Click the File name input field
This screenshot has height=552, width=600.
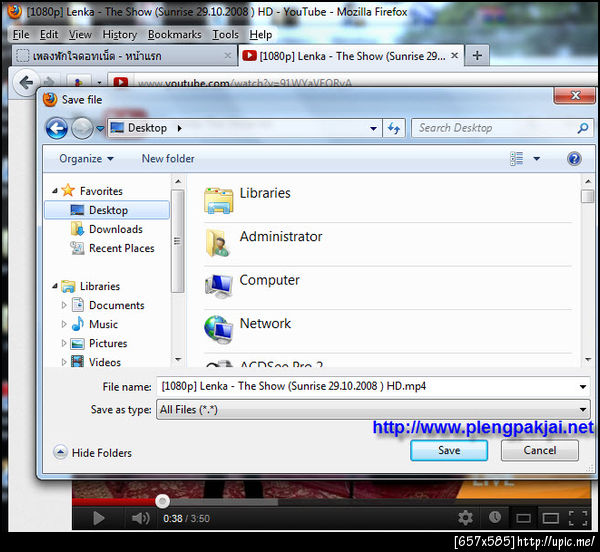tap(367, 386)
